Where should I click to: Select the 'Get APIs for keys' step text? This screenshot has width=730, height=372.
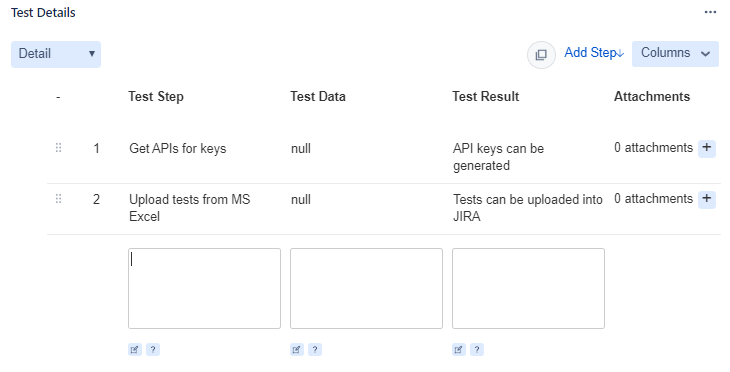point(177,149)
